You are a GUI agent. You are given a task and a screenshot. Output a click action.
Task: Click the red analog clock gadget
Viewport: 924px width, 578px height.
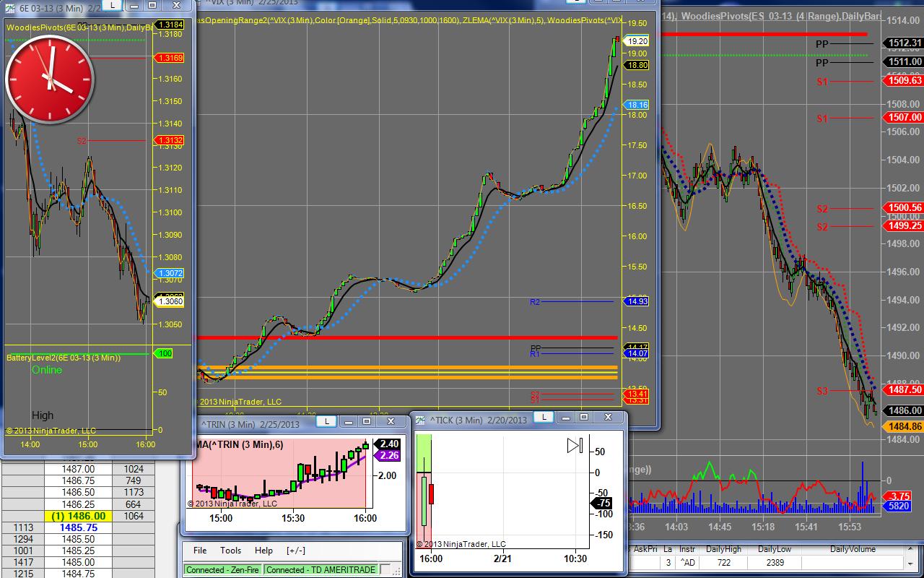tap(51, 79)
